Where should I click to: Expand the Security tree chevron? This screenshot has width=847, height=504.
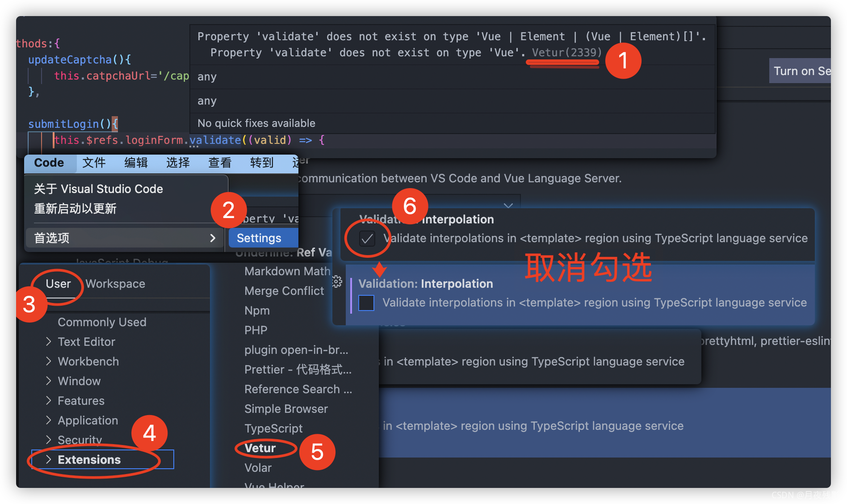[x=49, y=440]
